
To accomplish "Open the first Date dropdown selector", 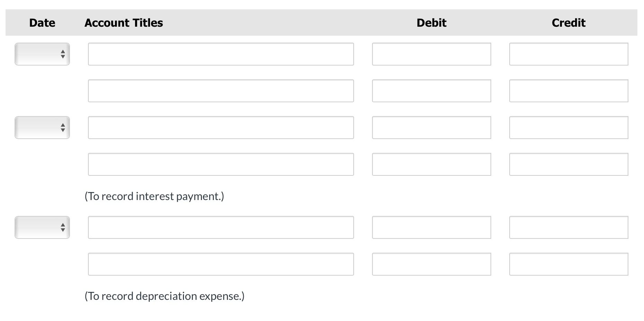I will (x=42, y=54).
